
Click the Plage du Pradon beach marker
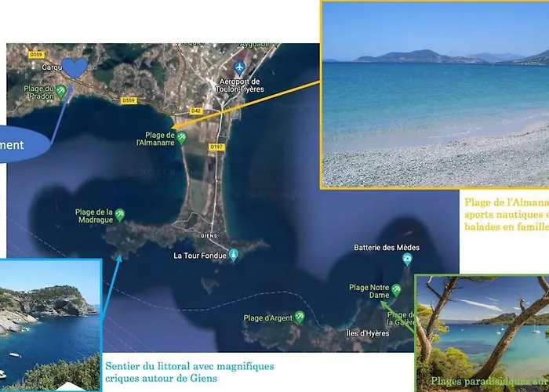61,92
